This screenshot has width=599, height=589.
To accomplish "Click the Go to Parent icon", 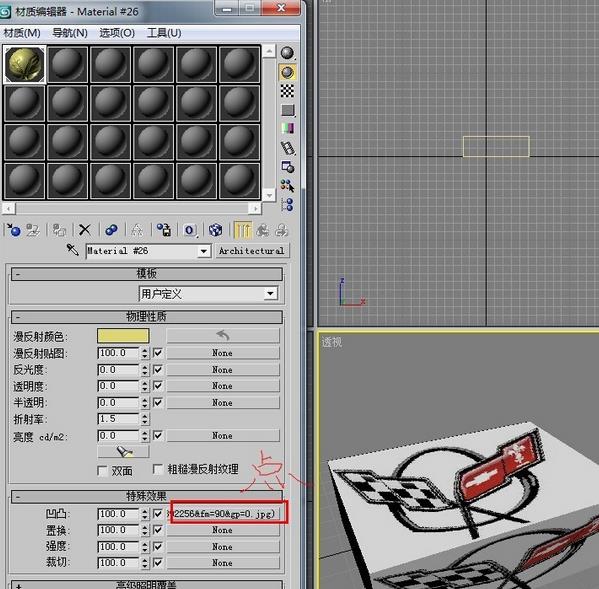I will [x=263, y=230].
